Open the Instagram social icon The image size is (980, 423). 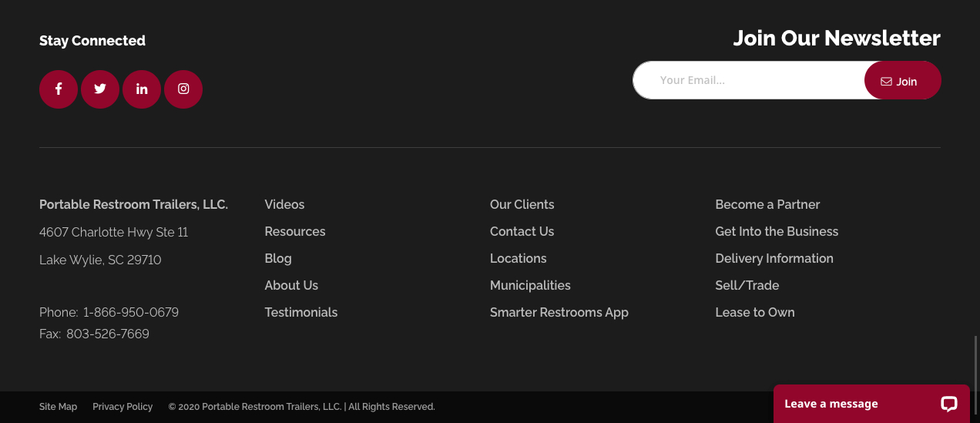pos(183,89)
